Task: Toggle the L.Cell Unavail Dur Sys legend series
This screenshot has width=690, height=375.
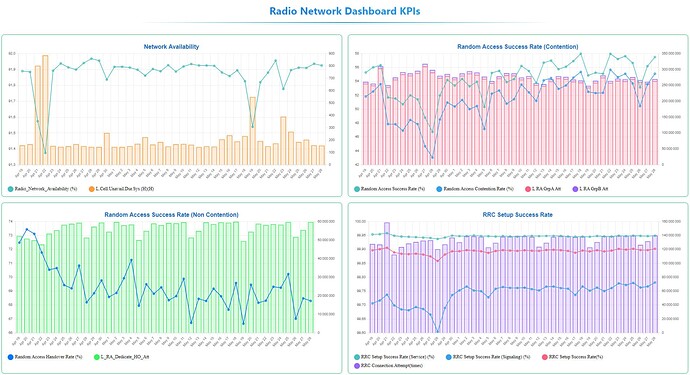Action: [x=121, y=189]
